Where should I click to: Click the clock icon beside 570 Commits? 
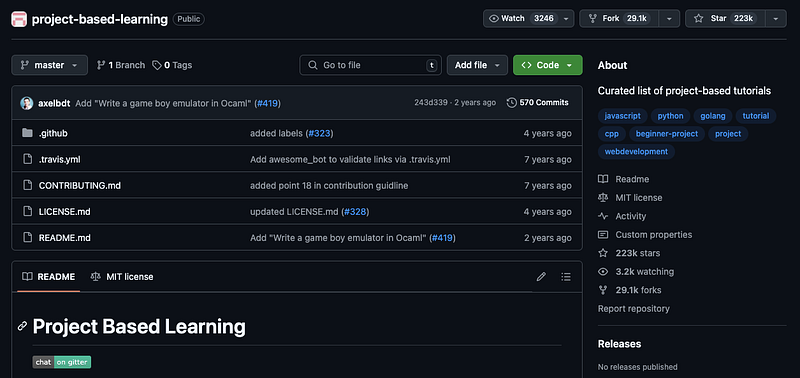click(x=511, y=103)
